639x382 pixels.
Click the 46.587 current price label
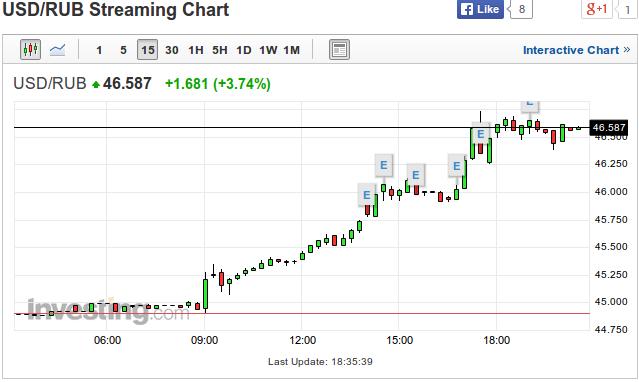[608, 128]
